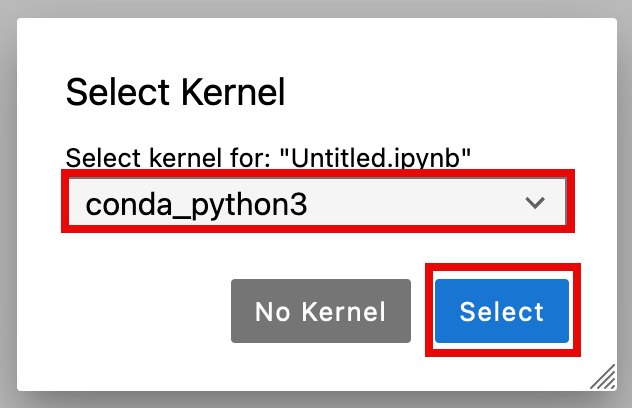Confirm kernel choice with the blue Select button
Viewport: 632px width, 408px height.
click(502, 311)
